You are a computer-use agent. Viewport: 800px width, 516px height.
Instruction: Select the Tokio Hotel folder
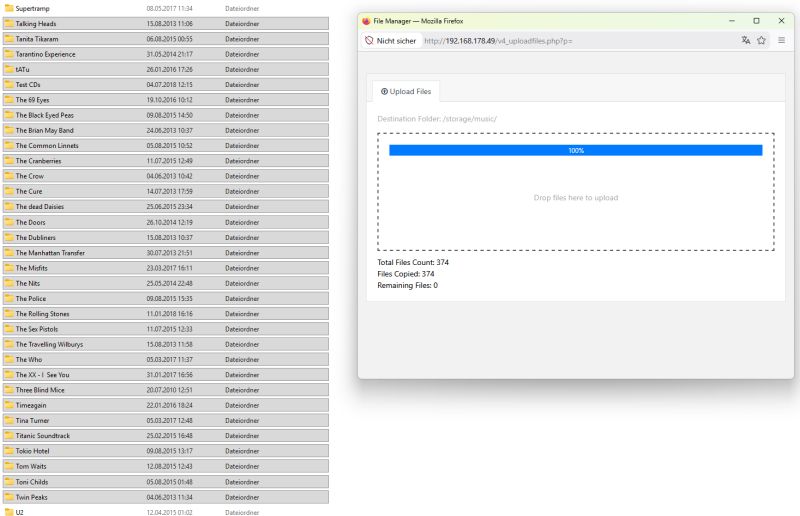(x=36, y=451)
